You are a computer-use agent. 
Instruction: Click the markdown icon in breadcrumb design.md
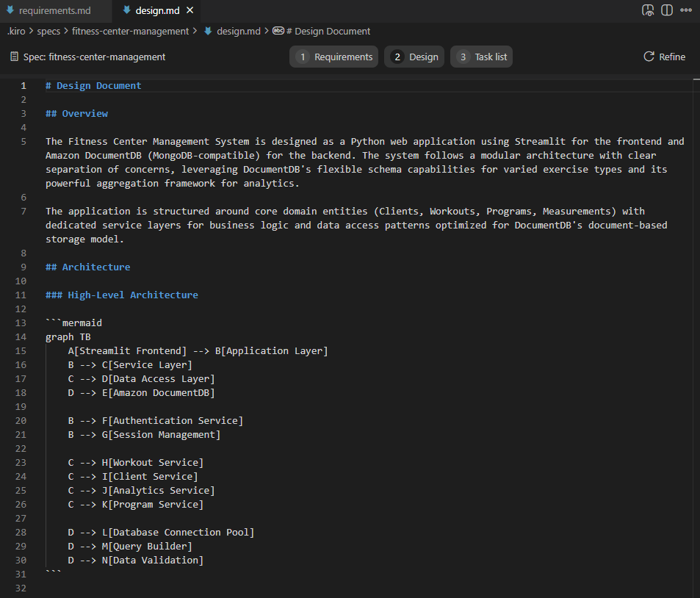click(x=207, y=31)
